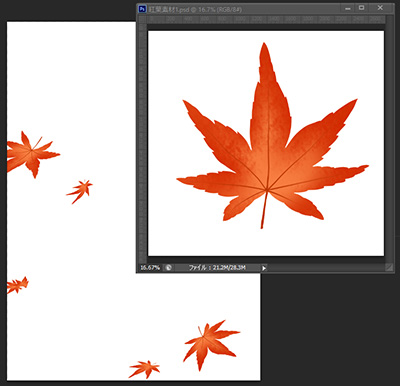Click the large maple leaf in the 紅葉素材1.psd canvas
This screenshot has height=386, width=400.
272,136
